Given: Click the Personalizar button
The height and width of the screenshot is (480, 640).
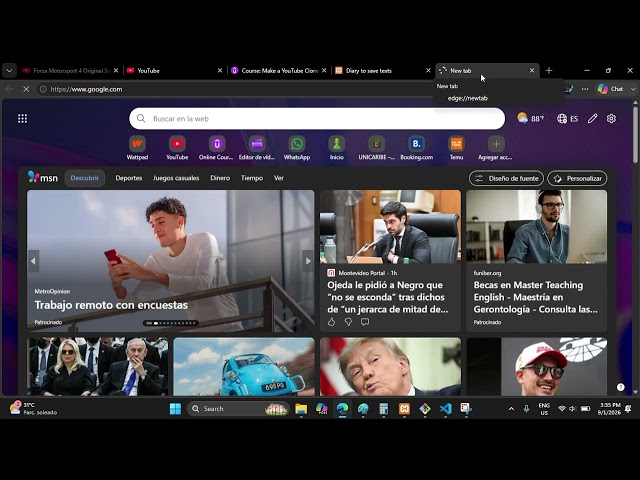Looking at the screenshot, I should pos(577,178).
